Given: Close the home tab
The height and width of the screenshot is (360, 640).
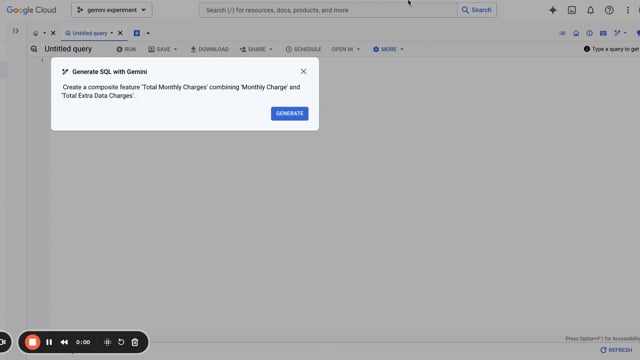Looking at the screenshot, I should point(53,33).
